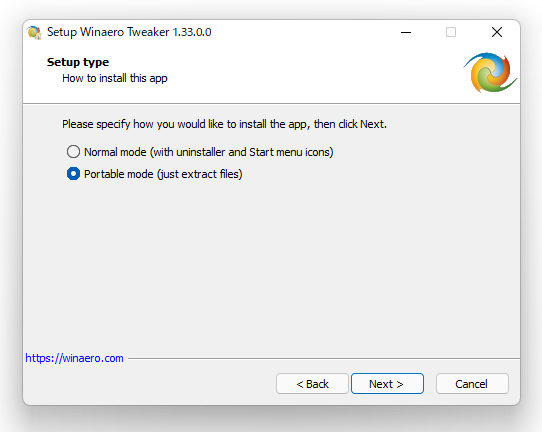Click the separator line beside the winaero.com link
Viewport: 542px width, 432px height.
tap(324, 358)
